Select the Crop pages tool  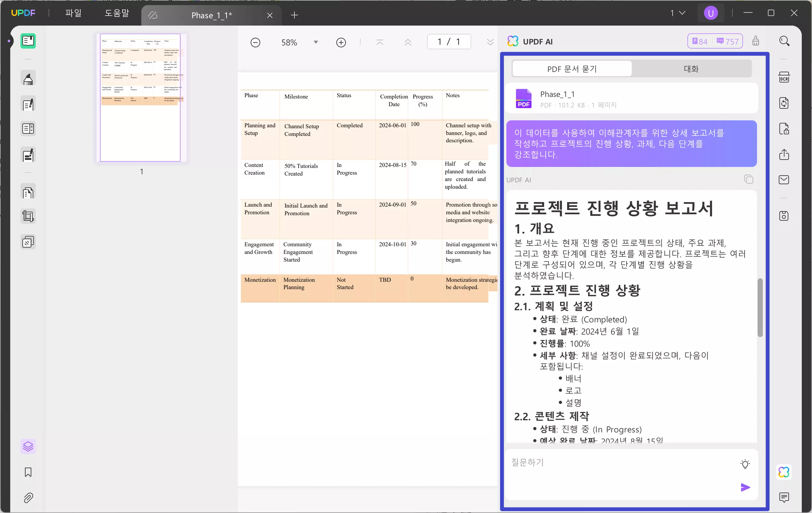tap(28, 216)
